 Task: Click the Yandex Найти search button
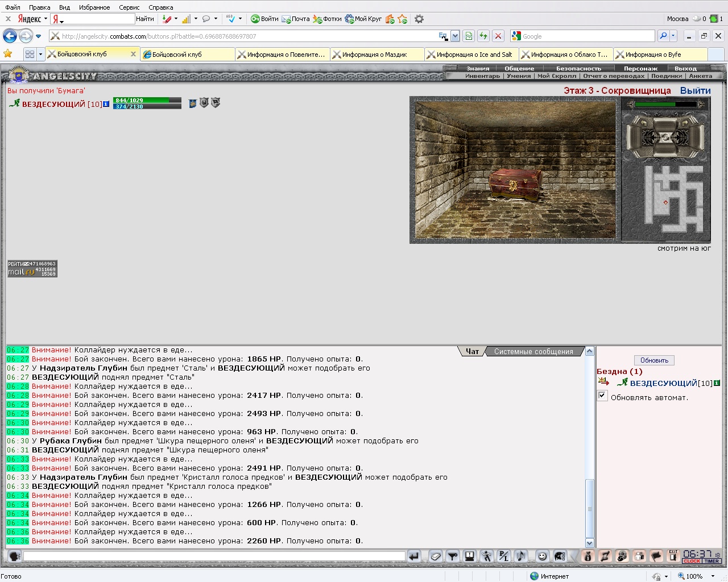point(145,19)
